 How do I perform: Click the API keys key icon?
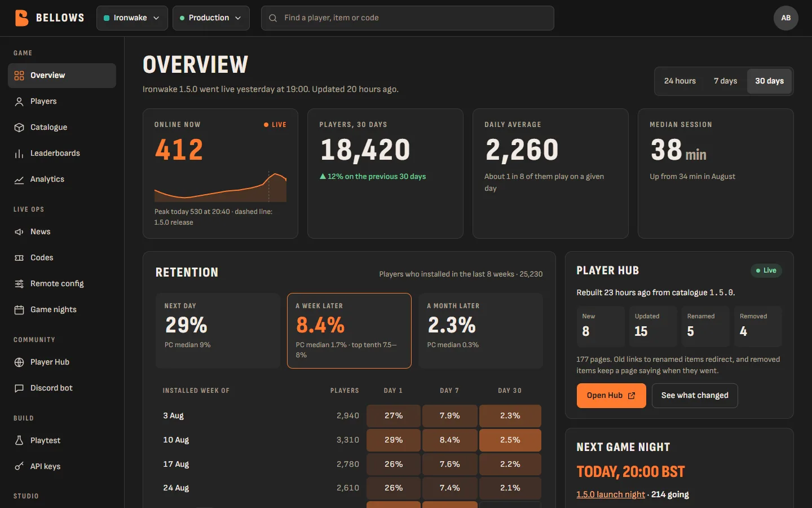click(x=19, y=467)
